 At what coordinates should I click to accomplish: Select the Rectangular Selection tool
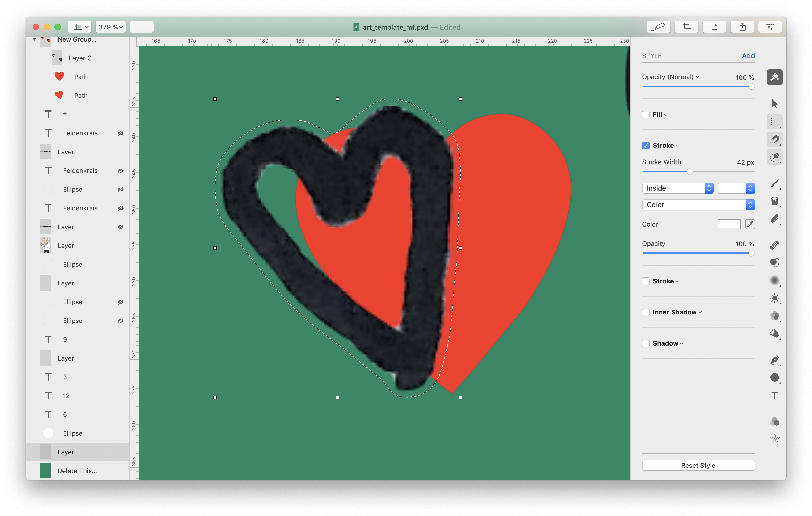pos(774,122)
